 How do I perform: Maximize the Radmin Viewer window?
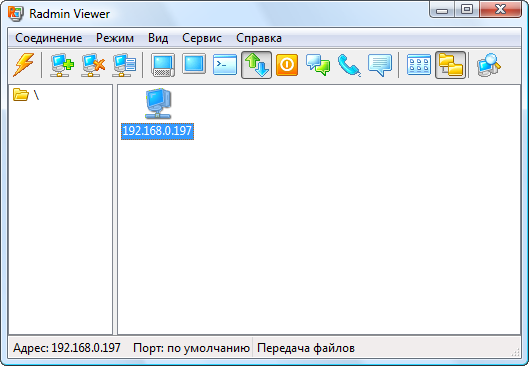[x=467, y=10]
